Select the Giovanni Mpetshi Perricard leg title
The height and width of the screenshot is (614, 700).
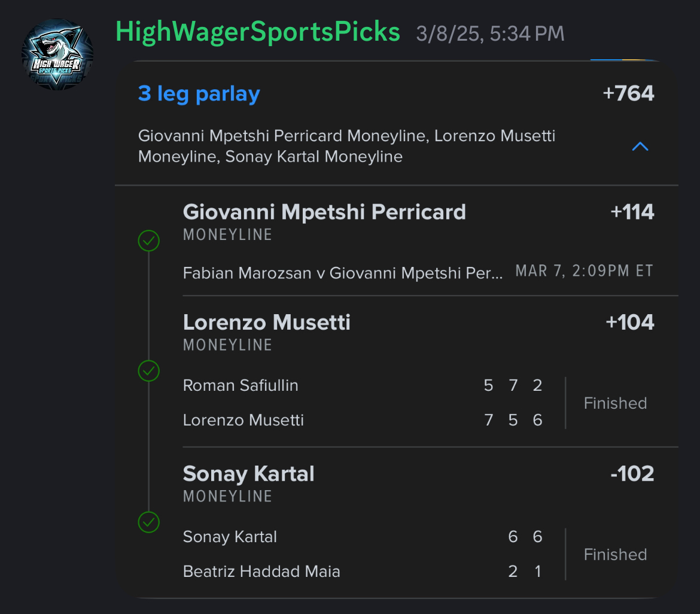[x=324, y=212]
